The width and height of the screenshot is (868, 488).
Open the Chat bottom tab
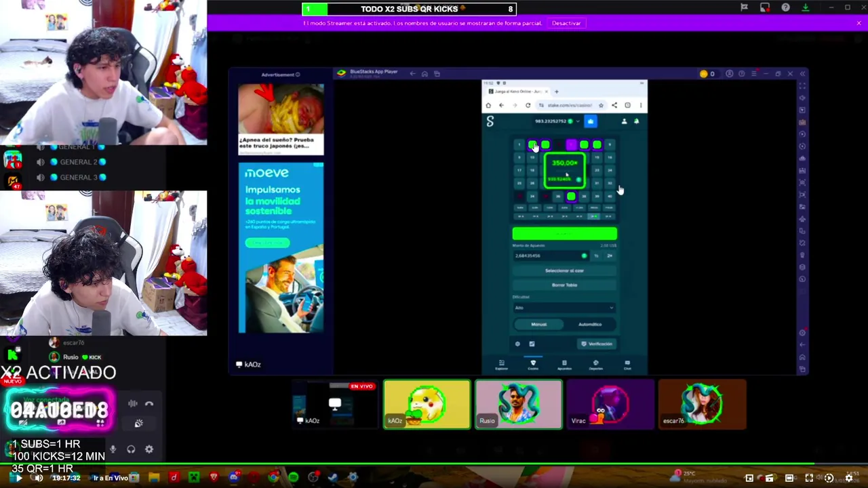coord(627,365)
